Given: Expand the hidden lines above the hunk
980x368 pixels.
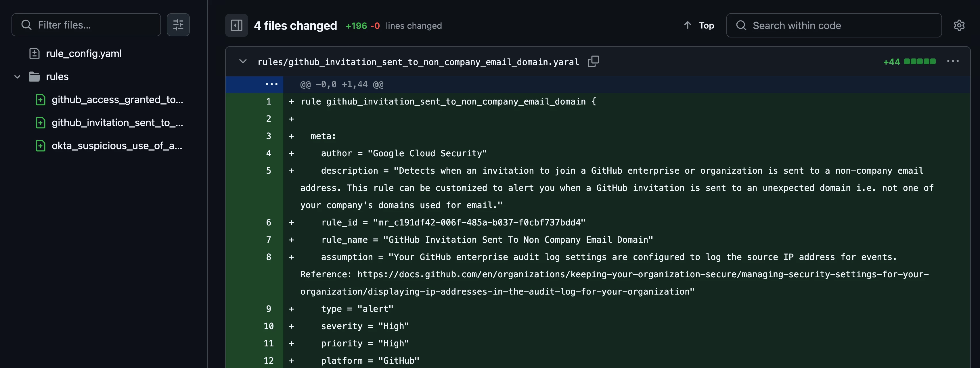Looking at the screenshot, I should pos(271,84).
